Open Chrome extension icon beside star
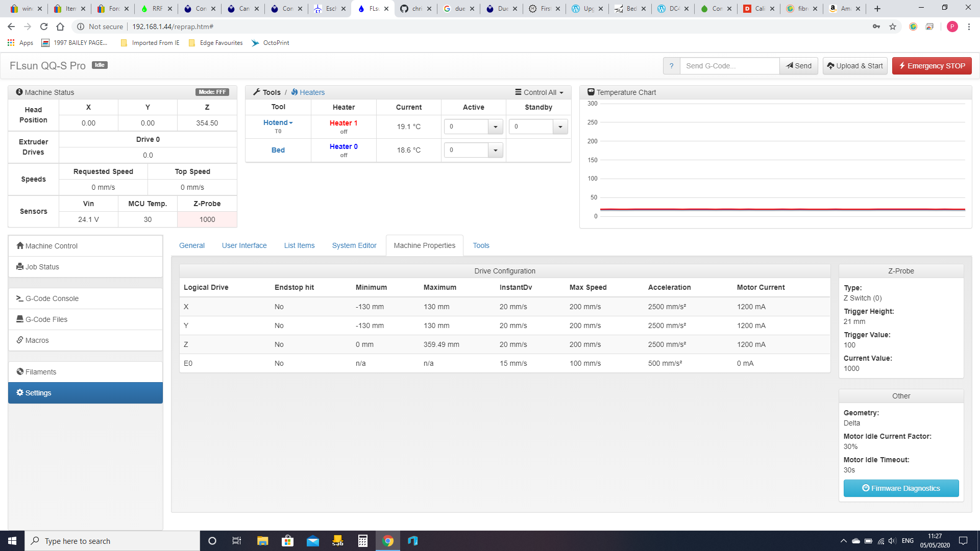 913,27
